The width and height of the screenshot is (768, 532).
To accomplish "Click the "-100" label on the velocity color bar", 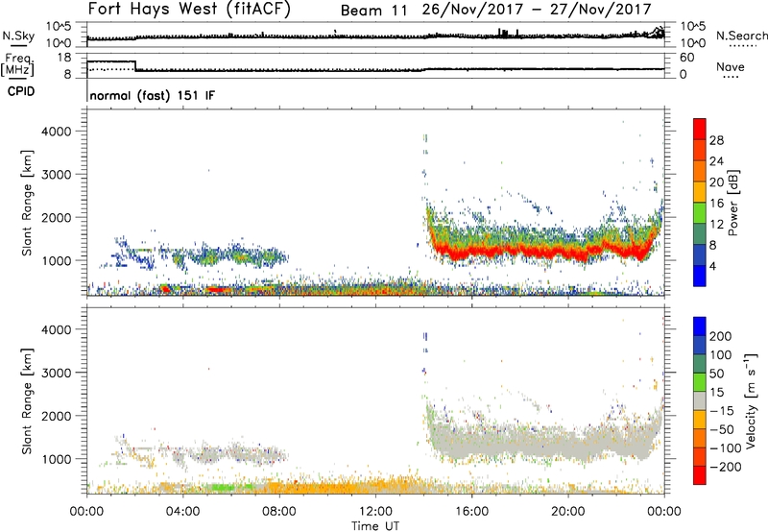I will pyautogui.click(x=726, y=448).
